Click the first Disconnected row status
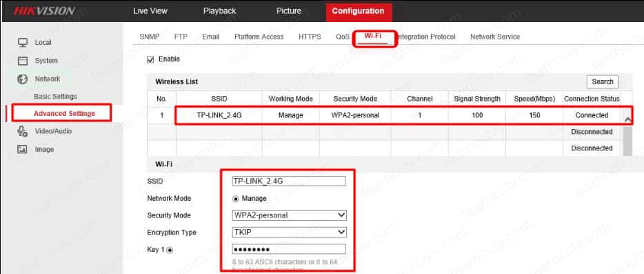 click(592, 132)
